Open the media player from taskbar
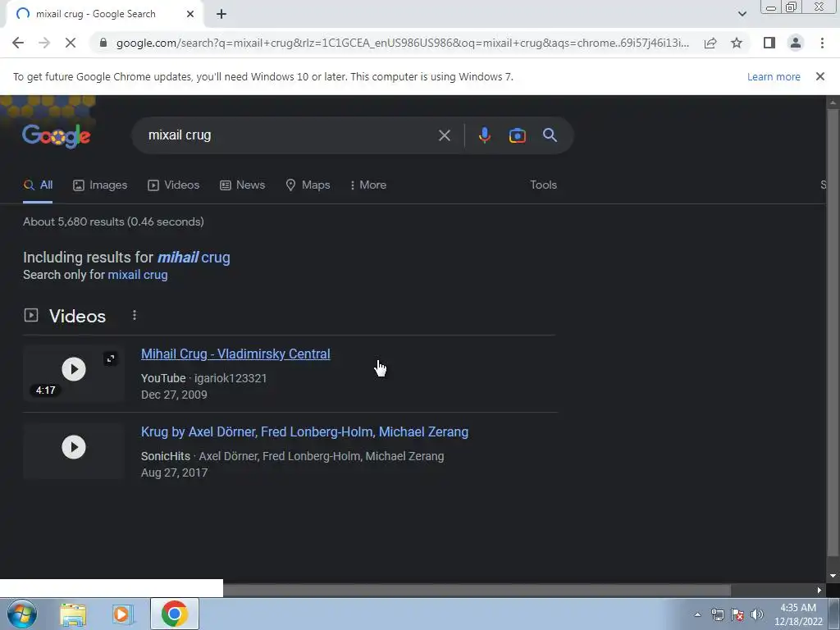The width and height of the screenshot is (840, 630). point(122,614)
